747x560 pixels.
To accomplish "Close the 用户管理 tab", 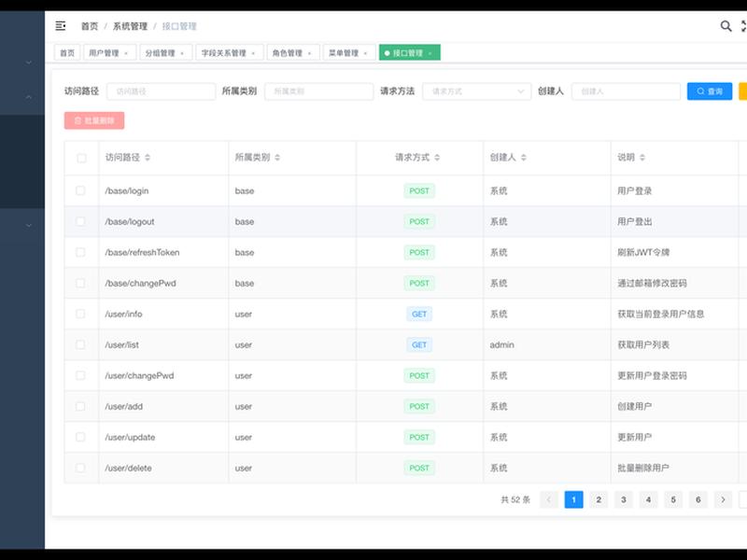I will (x=126, y=53).
